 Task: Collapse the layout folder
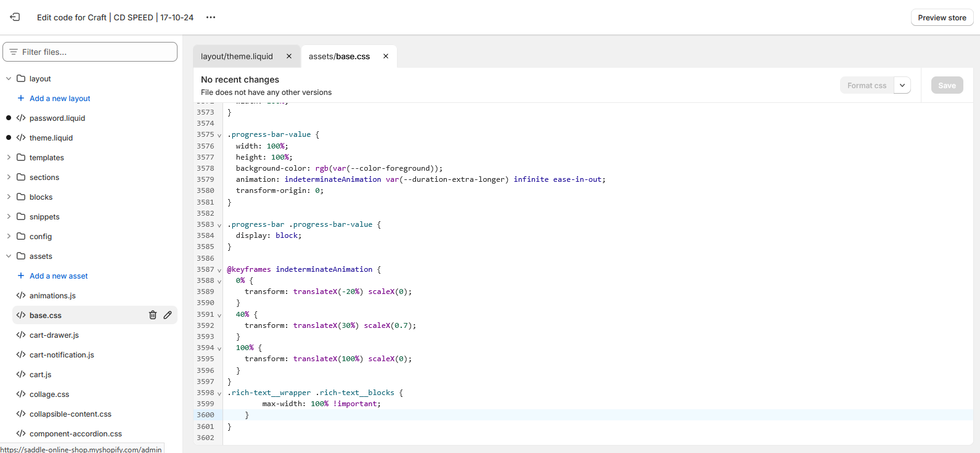[9, 78]
